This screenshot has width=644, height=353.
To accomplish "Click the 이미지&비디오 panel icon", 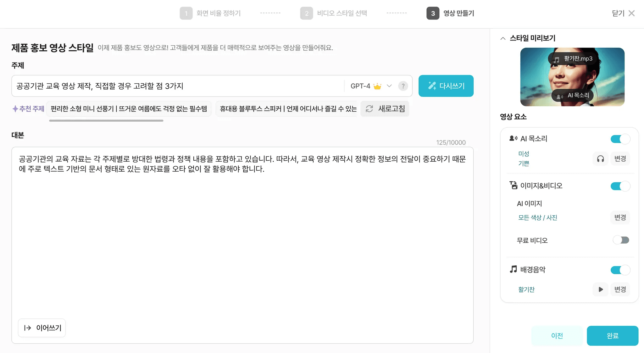I will click(513, 185).
